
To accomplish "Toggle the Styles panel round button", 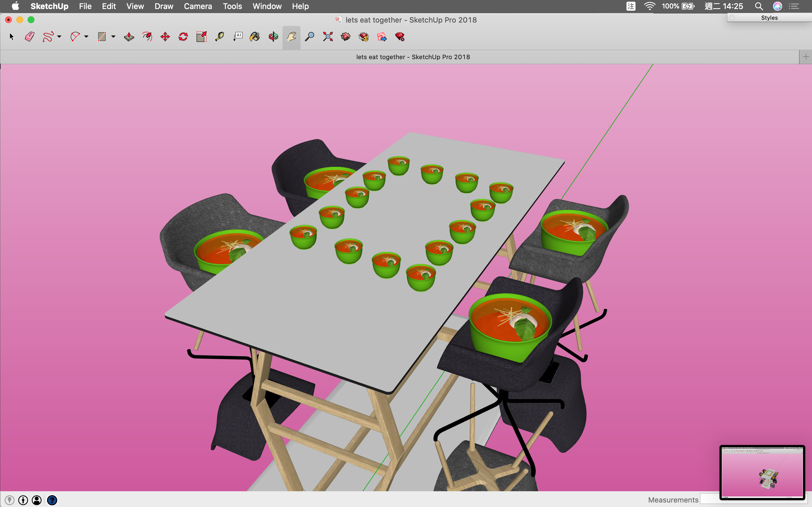I will click(x=732, y=18).
